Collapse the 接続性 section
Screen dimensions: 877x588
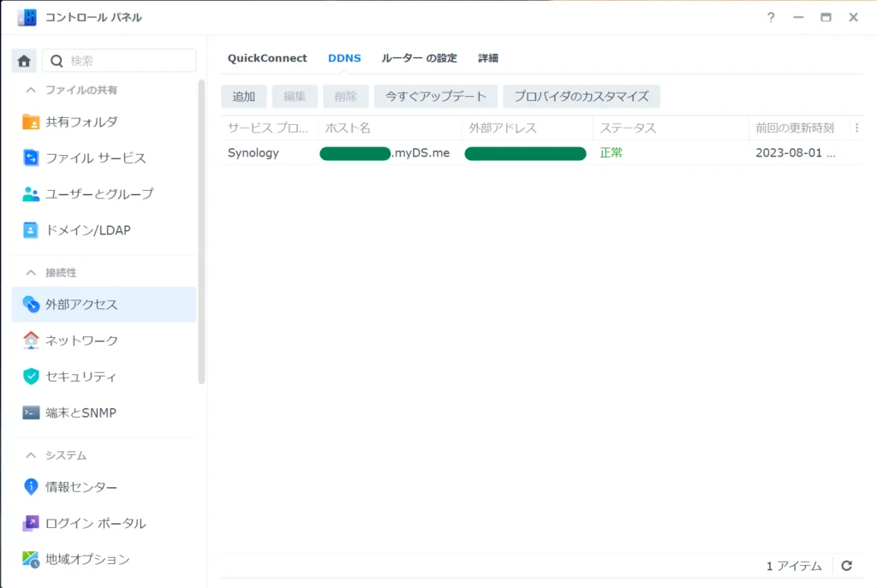(x=31, y=272)
